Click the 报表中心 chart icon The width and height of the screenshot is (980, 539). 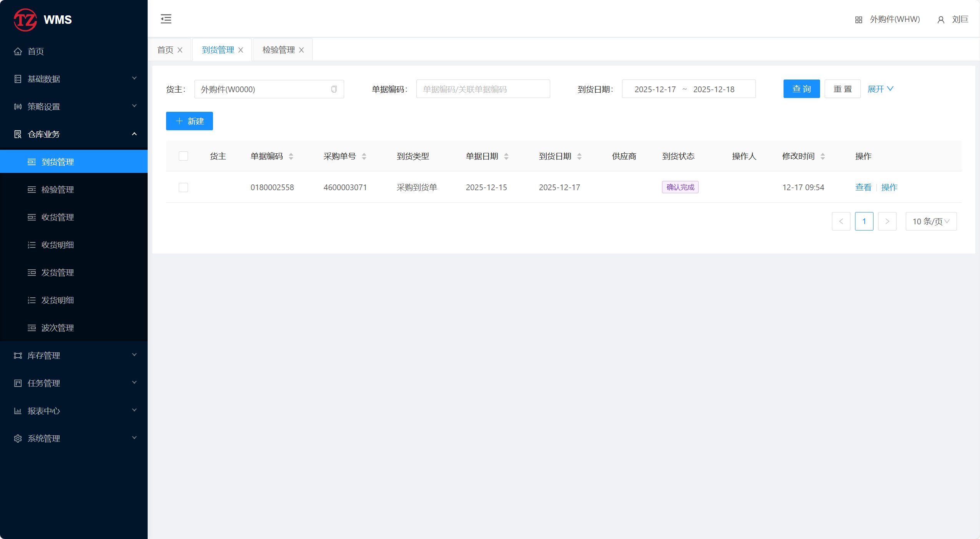pyautogui.click(x=18, y=411)
